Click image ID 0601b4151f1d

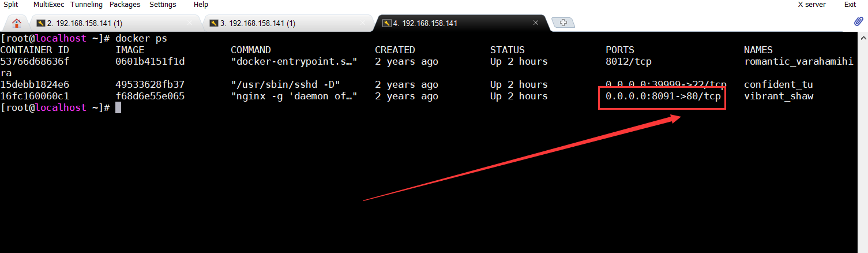coord(150,61)
